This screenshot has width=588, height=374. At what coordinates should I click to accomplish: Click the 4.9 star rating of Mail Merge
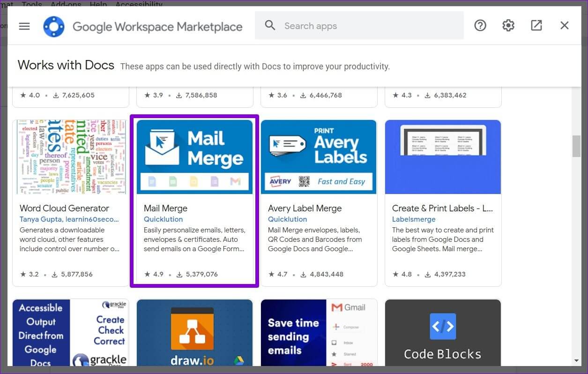(x=154, y=274)
